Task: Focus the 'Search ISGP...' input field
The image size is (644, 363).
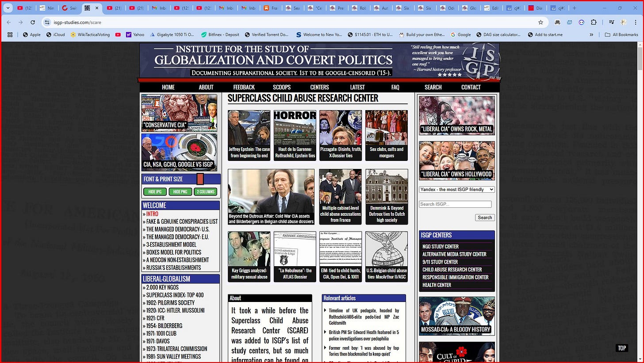Action: (455, 204)
